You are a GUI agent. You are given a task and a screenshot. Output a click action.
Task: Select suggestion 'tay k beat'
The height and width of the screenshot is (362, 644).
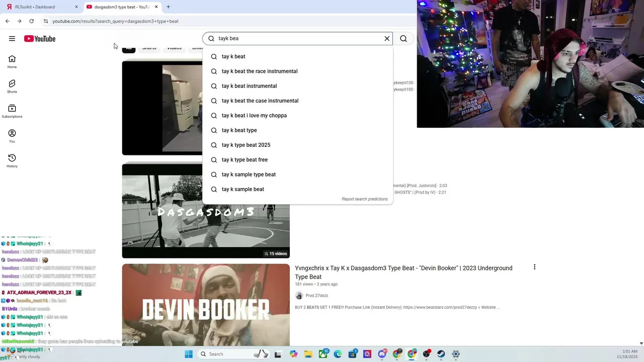[x=297, y=56]
